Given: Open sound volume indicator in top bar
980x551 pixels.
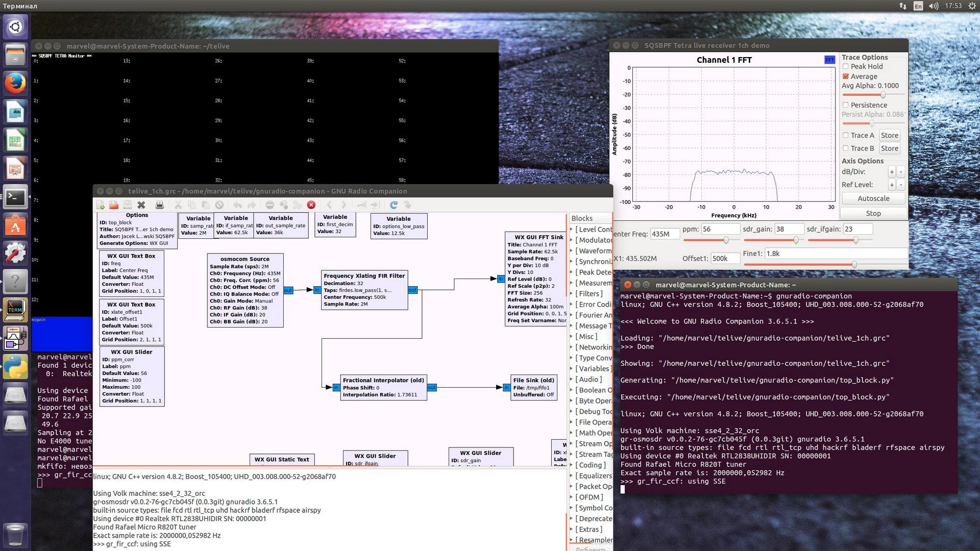Looking at the screenshot, I should pos(934,6).
